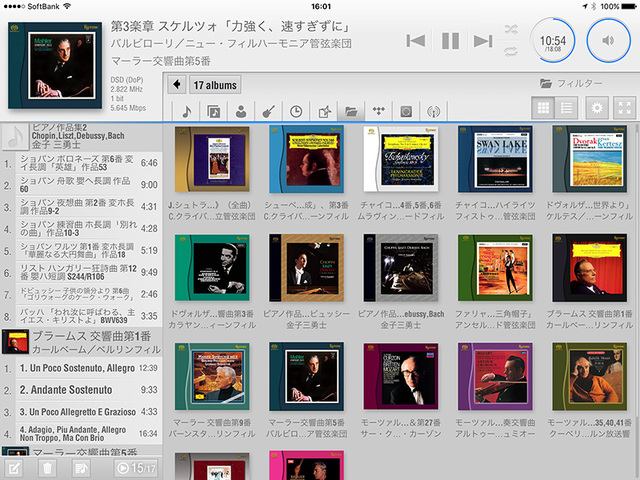Delete playlist with the trash icon
Screen dimensions: 640x480
click(47, 467)
